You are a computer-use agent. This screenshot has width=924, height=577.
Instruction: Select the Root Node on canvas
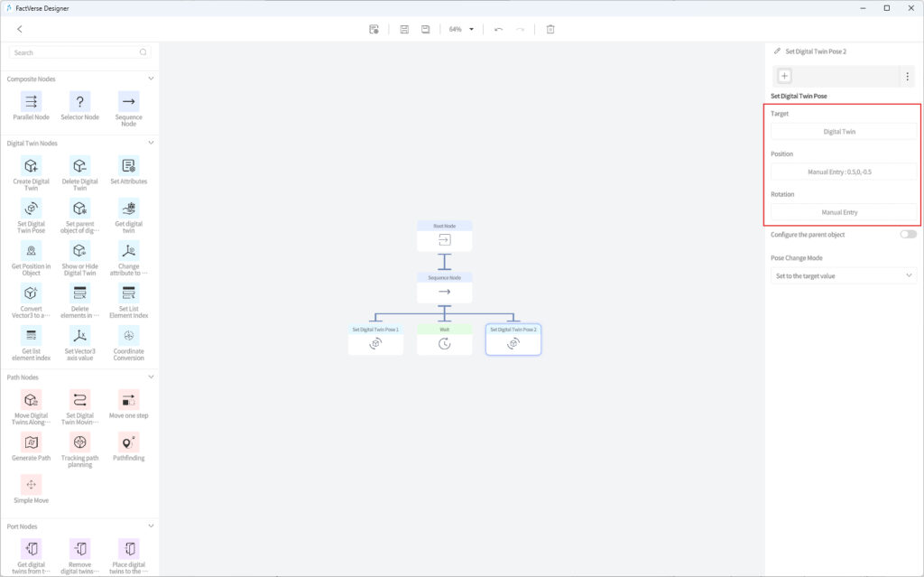point(444,236)
